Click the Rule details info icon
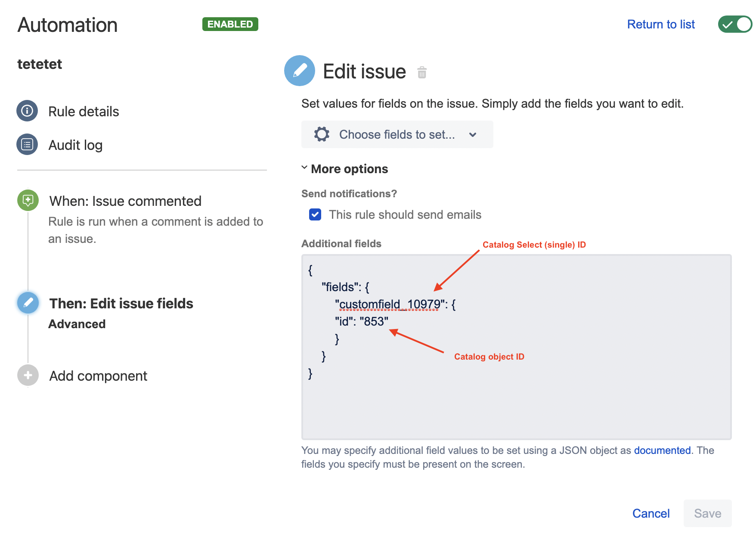This screenshot has width=756, height=534. coord(27,111)
